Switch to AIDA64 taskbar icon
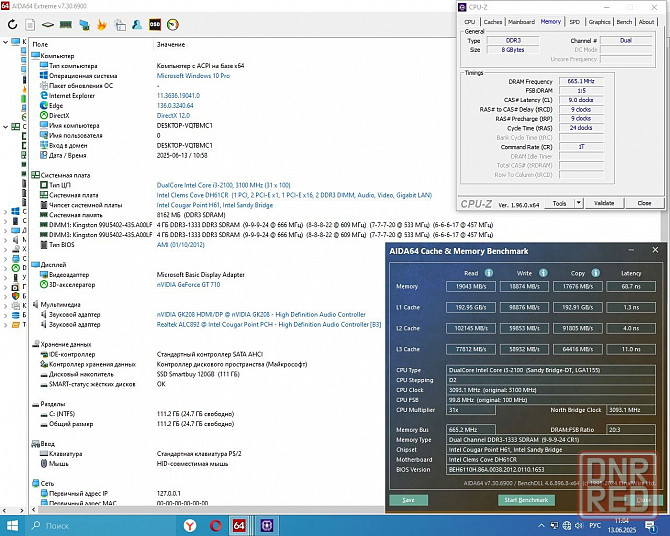Viewport: 670px width, 536px height. pyautogui.click(x=239, y=525)
